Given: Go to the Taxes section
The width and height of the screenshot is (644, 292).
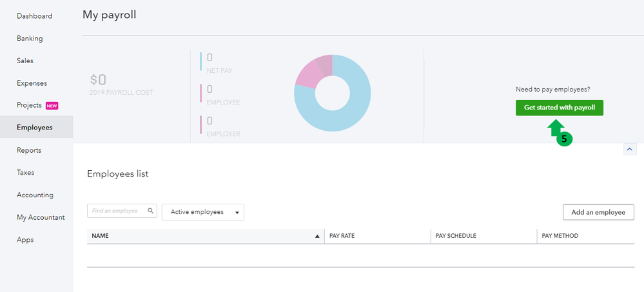Looking at the screenshot, I should 26,173.
